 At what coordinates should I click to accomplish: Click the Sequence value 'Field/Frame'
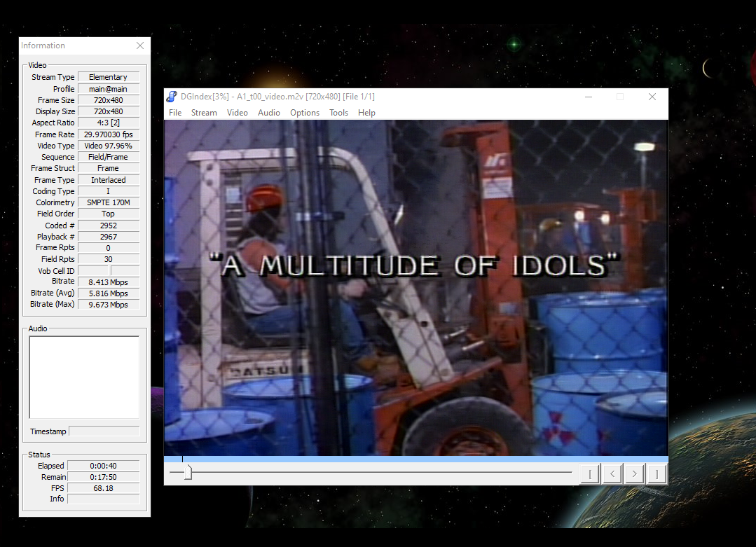[x=109, y=157]
